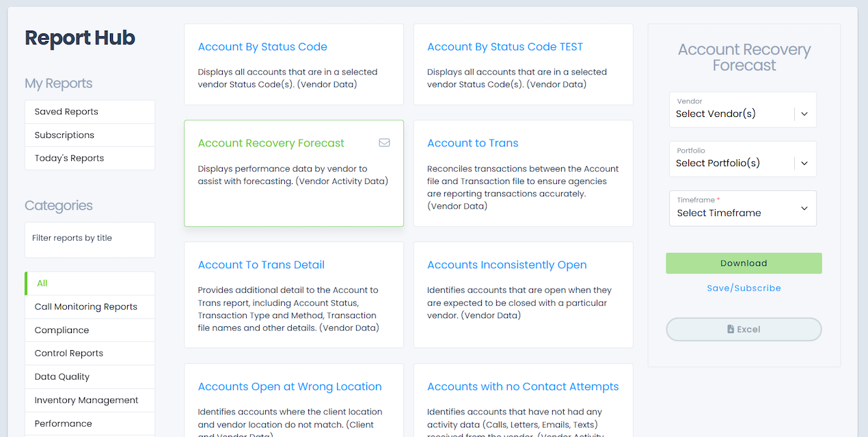
Task: Click the envelope icon on Account Recovery Forecast
Action: [x=384, y=143]
